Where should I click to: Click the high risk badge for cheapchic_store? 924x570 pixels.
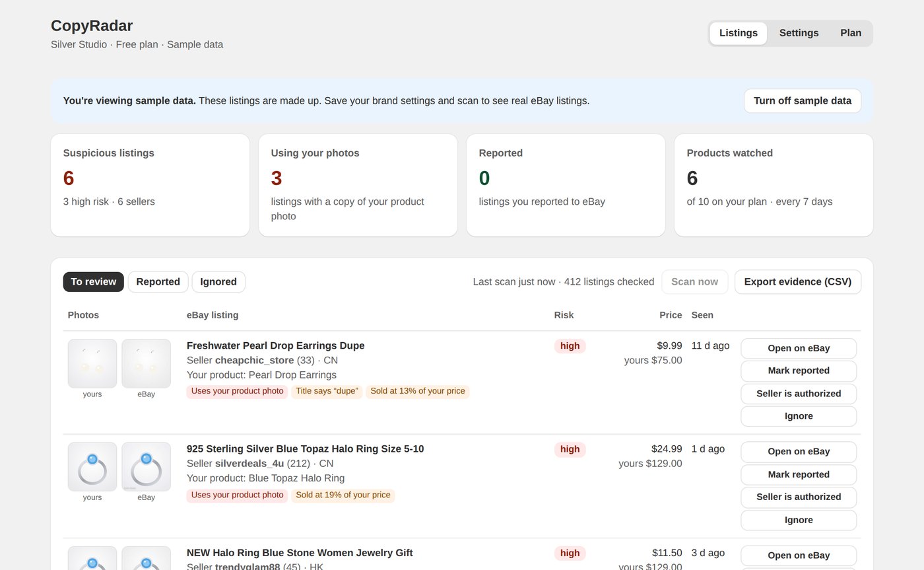(x=570, y=345)
